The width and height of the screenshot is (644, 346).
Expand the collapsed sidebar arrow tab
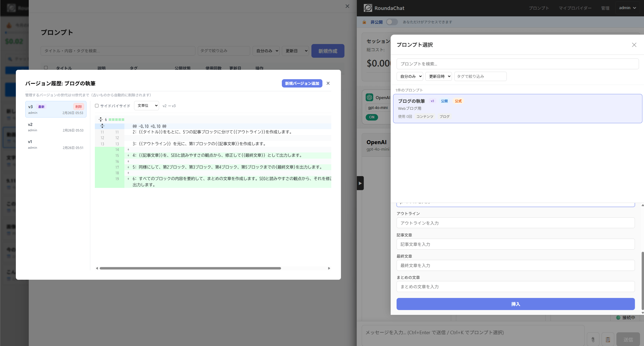tap(360, 183)
